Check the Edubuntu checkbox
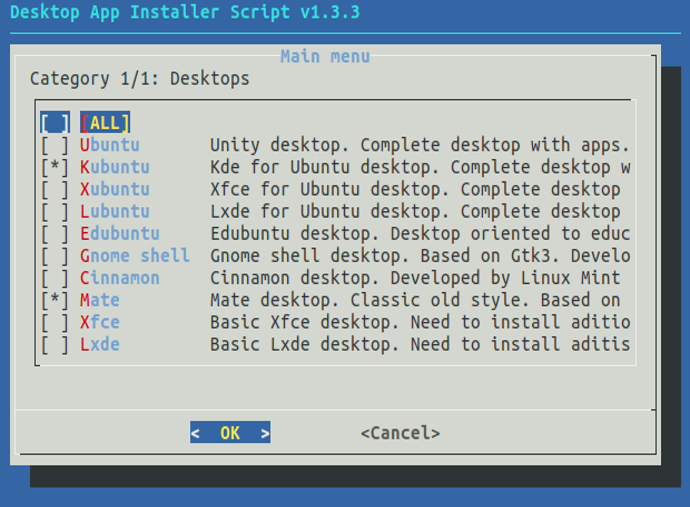This screenshot has width=690, height=507. [55, 233]
